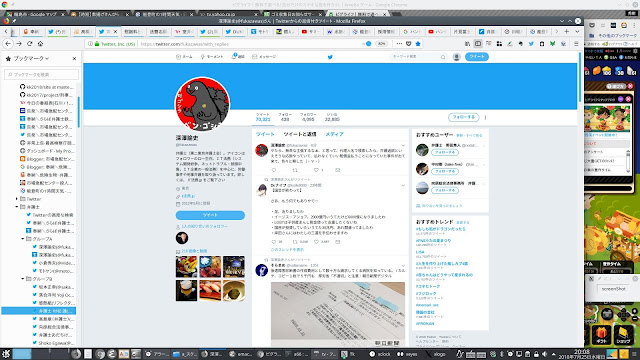Save page to Pocket icon
The width and height of the screenshot is (640, 360).
pyautogui.click(x=409, y=44)
